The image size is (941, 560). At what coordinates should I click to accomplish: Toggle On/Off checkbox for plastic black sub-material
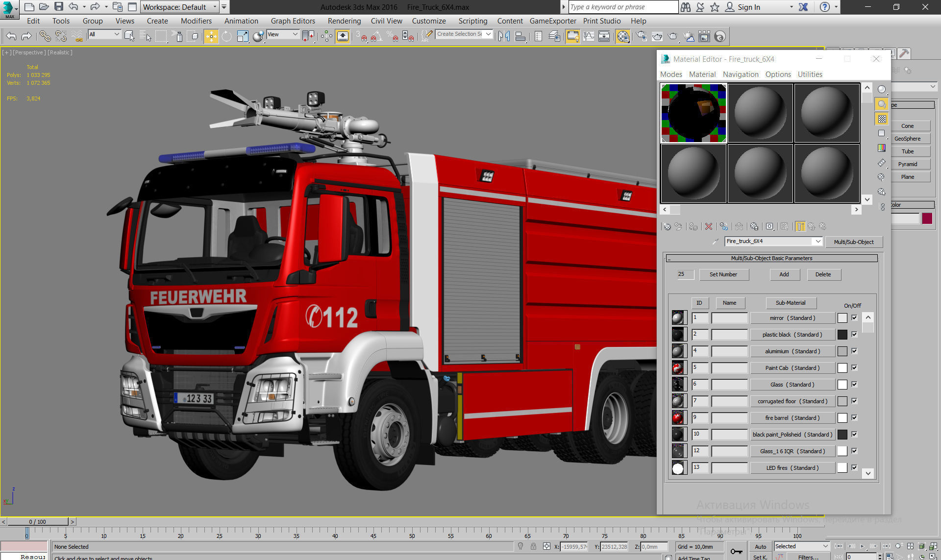pyautogui.click(x=854, y=334)
